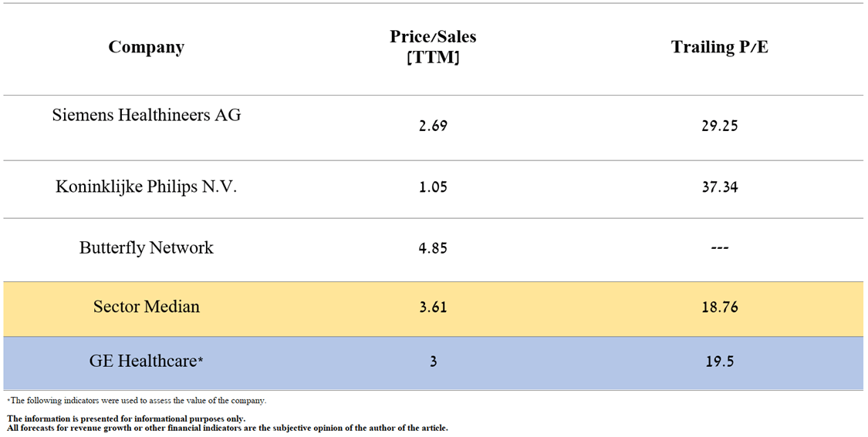The width and height of the screenshot is (868, 437).
Task: Click the Koninklijke Philips N.V. cell
Action: [x=147, y=187]
